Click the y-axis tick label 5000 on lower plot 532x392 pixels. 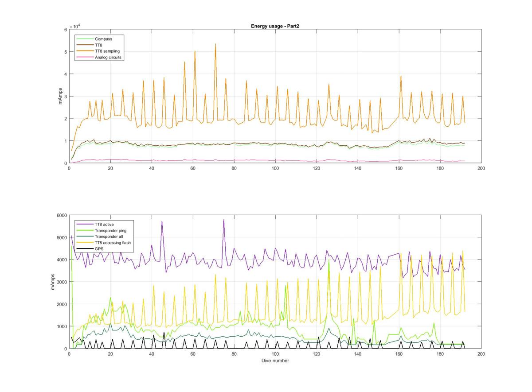click(62, 237)
